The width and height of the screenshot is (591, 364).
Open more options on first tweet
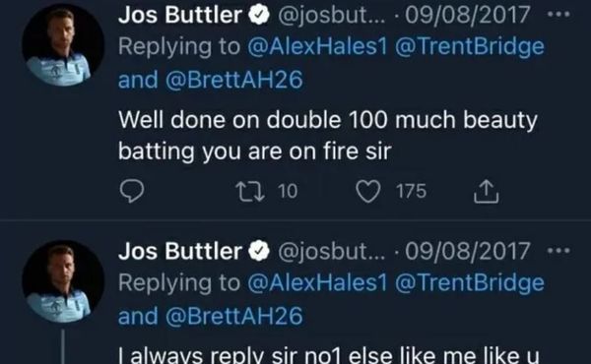coord(558,15)
